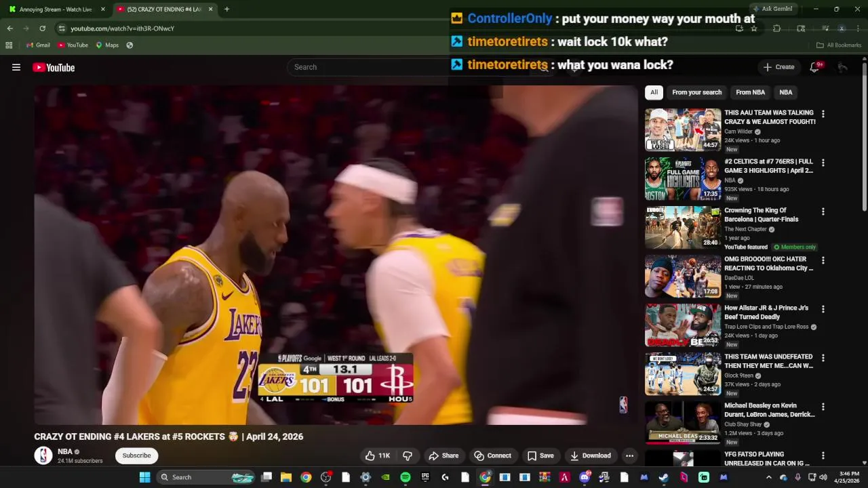Screen dimensions: 868x488
Task: Open options for AAU TEAM video
Action: click(823, 114)
